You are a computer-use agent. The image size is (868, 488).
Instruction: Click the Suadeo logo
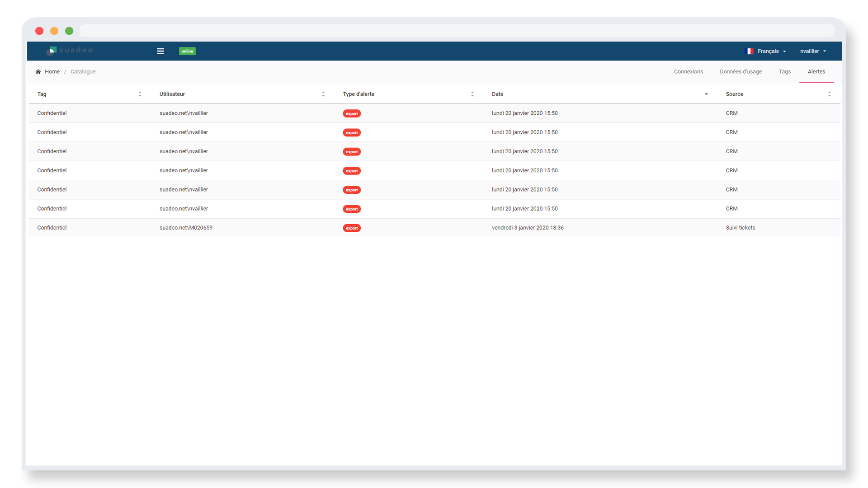coord(70,51)
